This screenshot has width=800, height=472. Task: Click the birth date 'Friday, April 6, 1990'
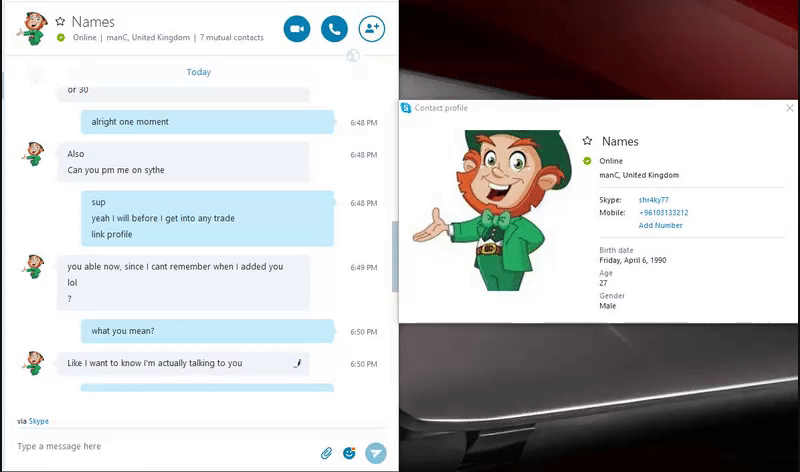[x=633, y=260]
